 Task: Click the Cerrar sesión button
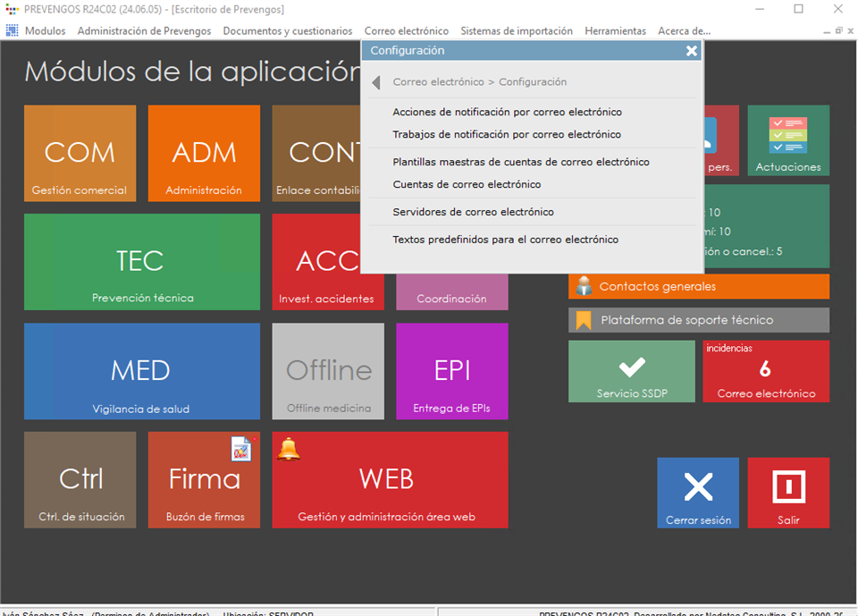697,493
